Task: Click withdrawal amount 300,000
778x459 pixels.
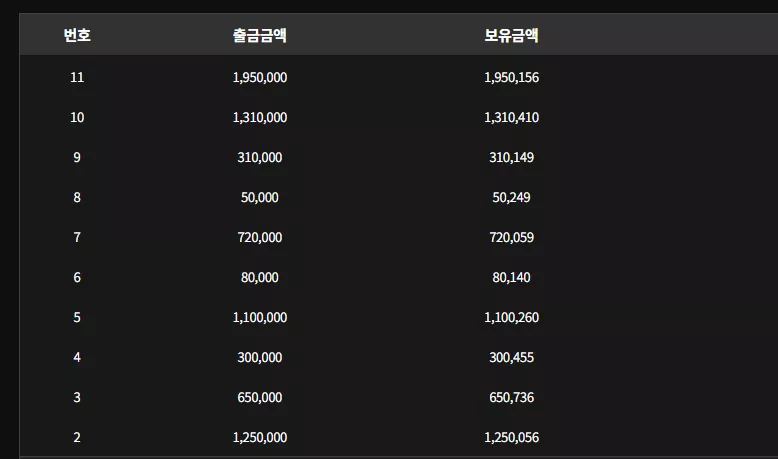Action: click(x=259, y=357)
